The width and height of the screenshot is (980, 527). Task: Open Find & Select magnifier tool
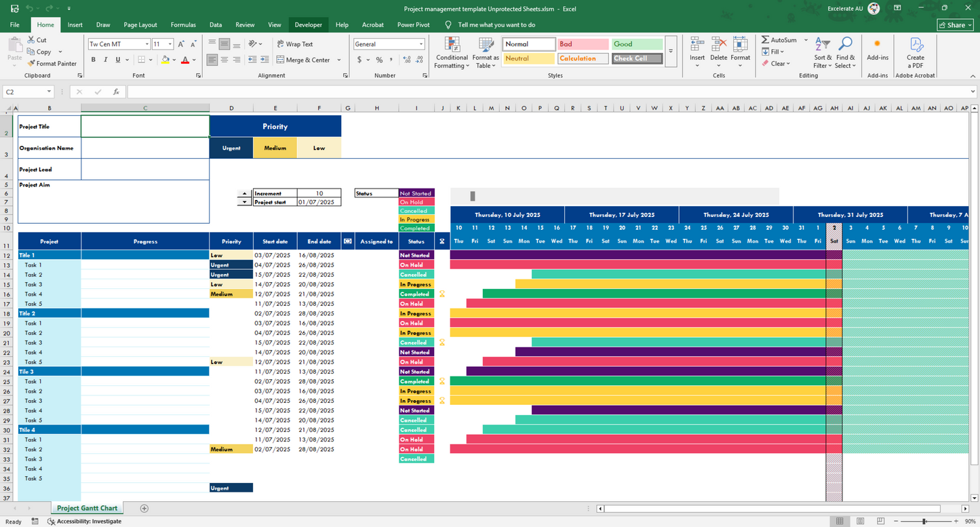click(x=845, y=45)
